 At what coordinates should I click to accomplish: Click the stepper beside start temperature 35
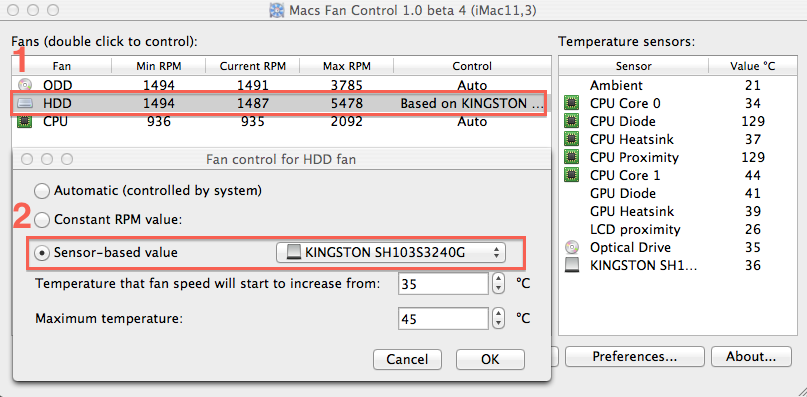[x=498, y=284]
